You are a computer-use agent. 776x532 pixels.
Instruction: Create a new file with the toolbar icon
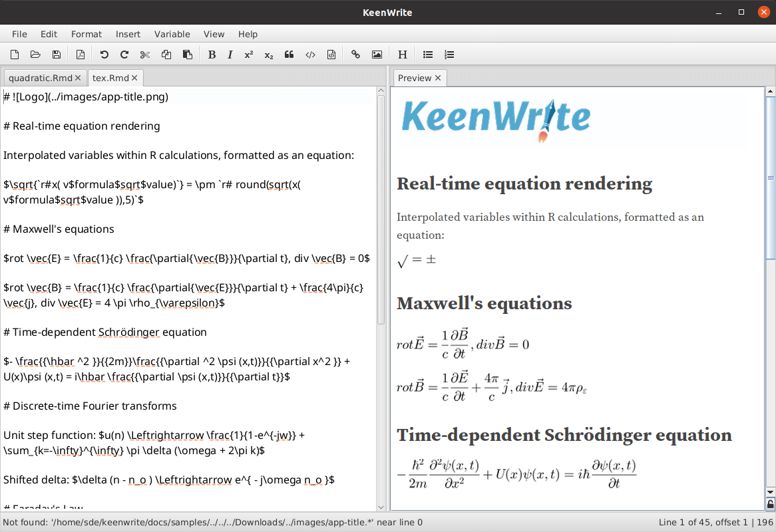(15, 55)
